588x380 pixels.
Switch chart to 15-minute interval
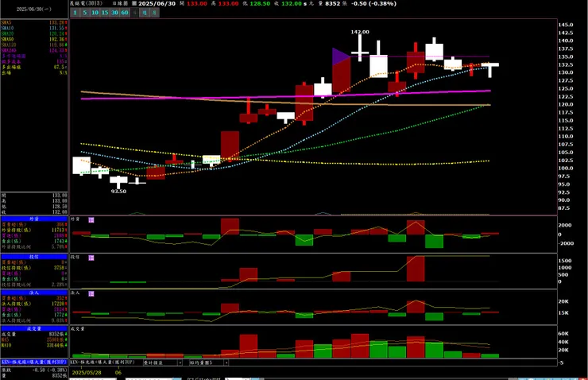pos(105,13)
